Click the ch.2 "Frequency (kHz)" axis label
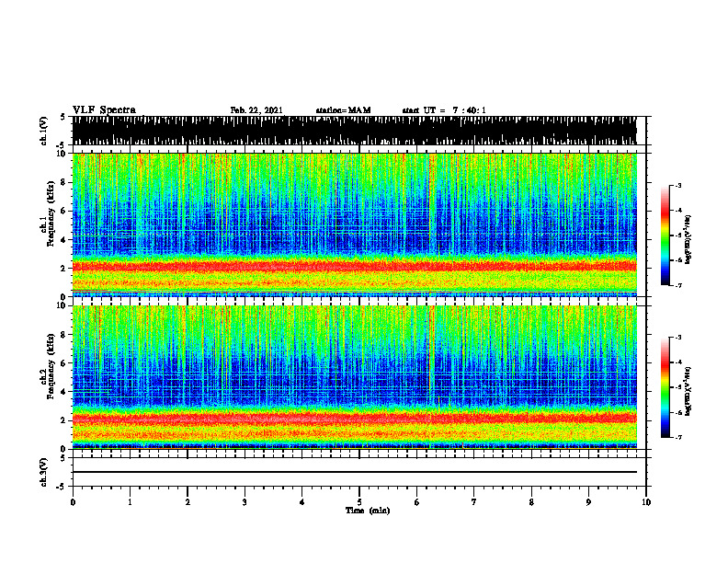Image resolution: width=728 pixels, height=563 pixels. [x=51, y=366]
